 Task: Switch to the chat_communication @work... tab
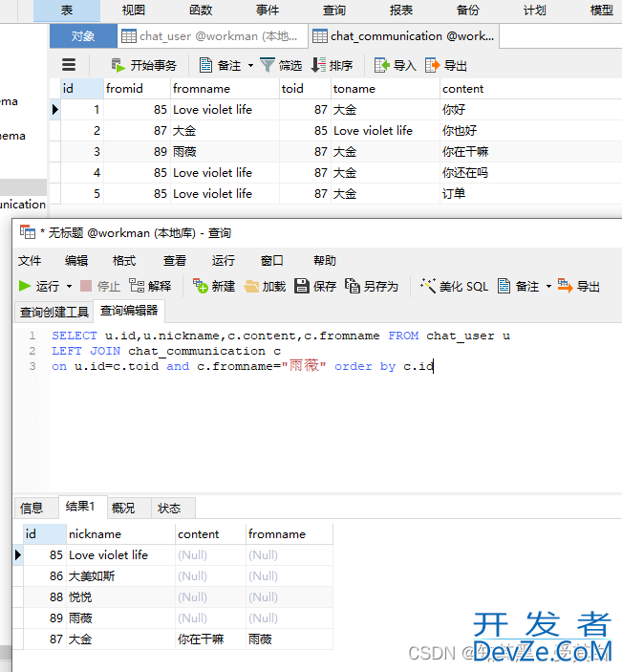click(x=403, y=36)
